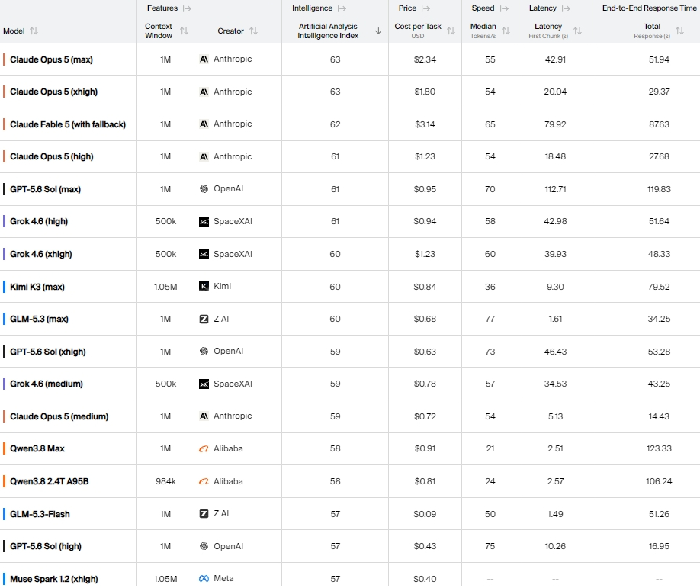Expand the Features column group
The width and height of the screenshot is (700, 588).
[x=187, y=8]
